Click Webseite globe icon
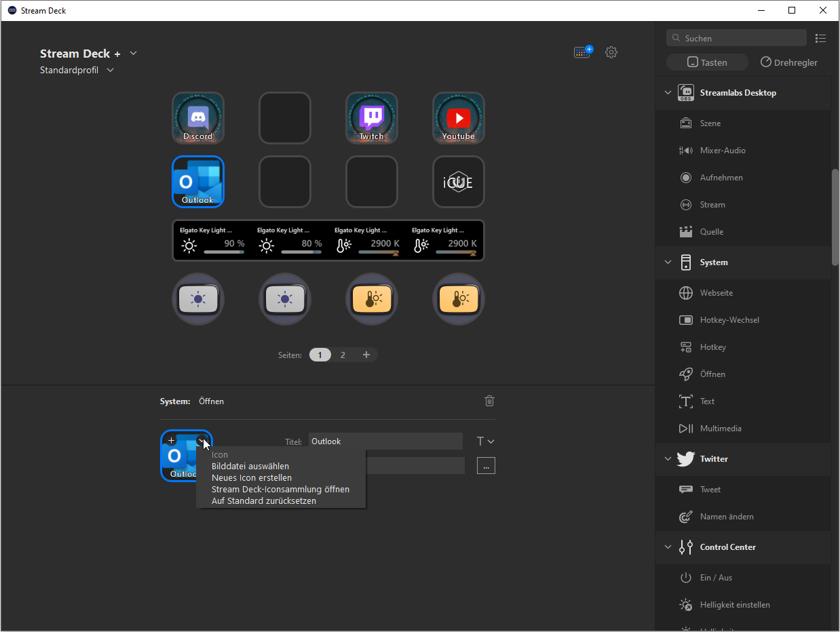 686,293
